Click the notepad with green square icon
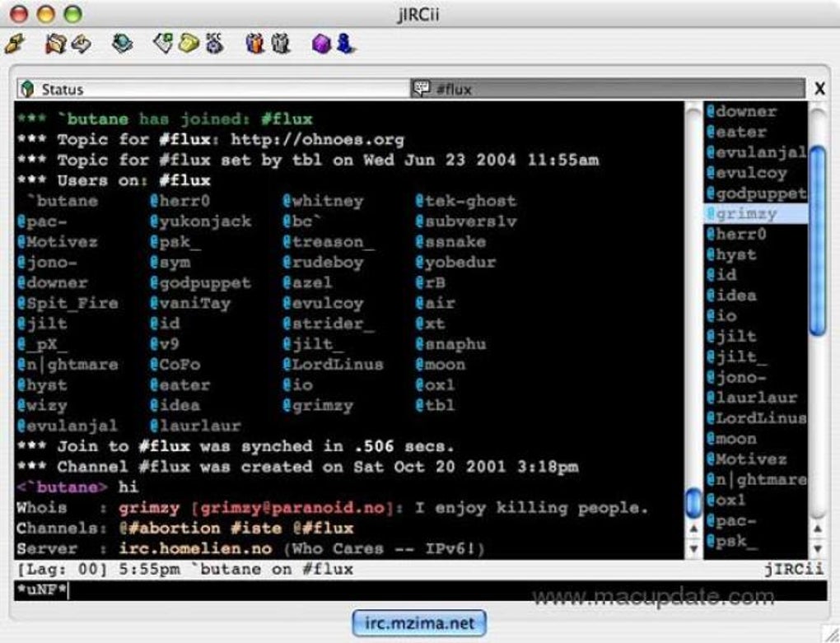Image resolution: width=840 pixels, height=643 pixels. [164, 43]
